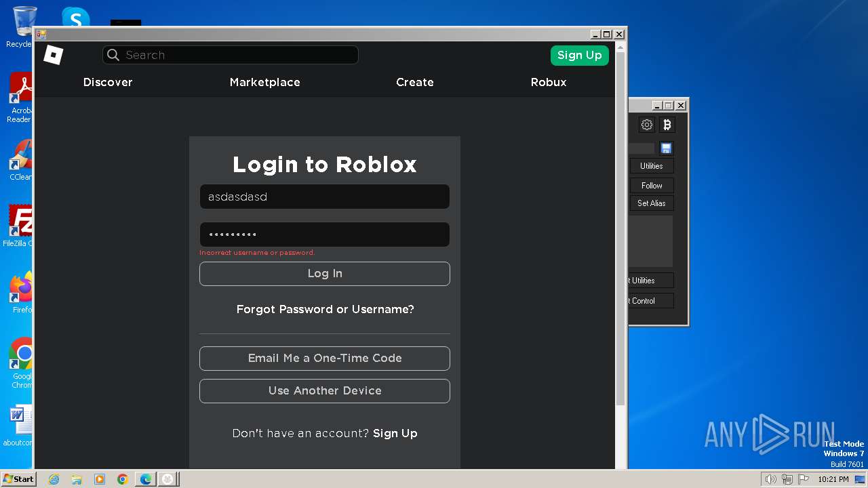This screenshot has width=868, height=488.
Task: Open media player taskbar icon
Action: pos(100,479)
